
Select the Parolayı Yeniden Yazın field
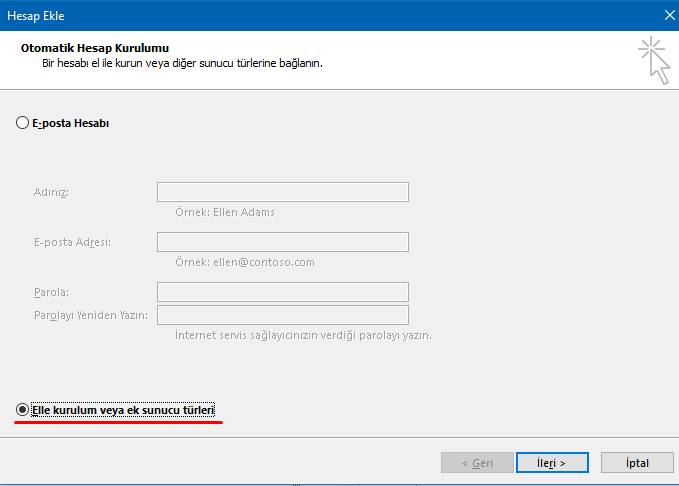coord(283,315)
